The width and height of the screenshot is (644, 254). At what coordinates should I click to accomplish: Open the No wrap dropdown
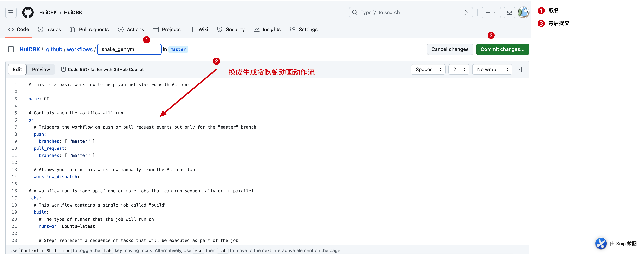click(492, 69)
